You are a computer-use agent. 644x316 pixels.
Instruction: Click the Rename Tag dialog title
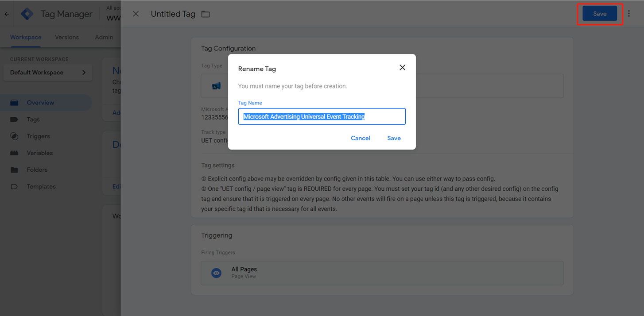coord(257,69)
